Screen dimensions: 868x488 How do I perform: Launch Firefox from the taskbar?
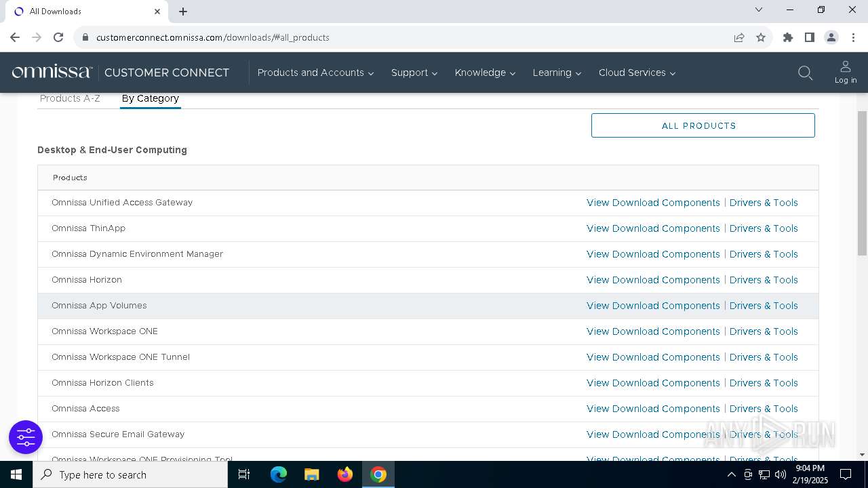pyautogui.click(x=345, y=474)
